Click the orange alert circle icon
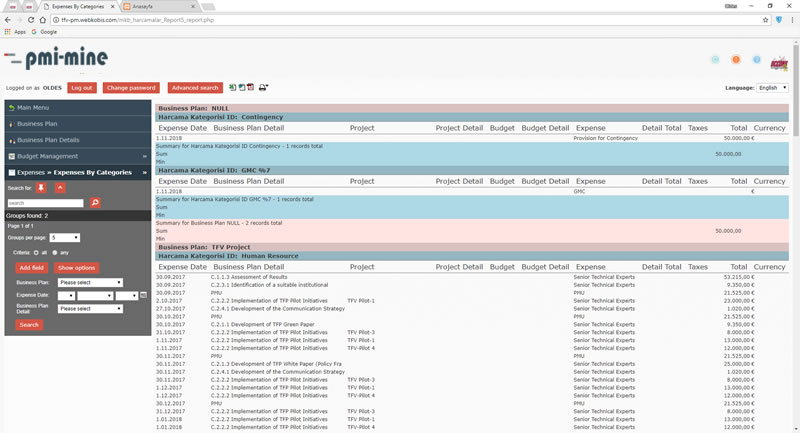This screenshot has height=433, width=800. 736,60
